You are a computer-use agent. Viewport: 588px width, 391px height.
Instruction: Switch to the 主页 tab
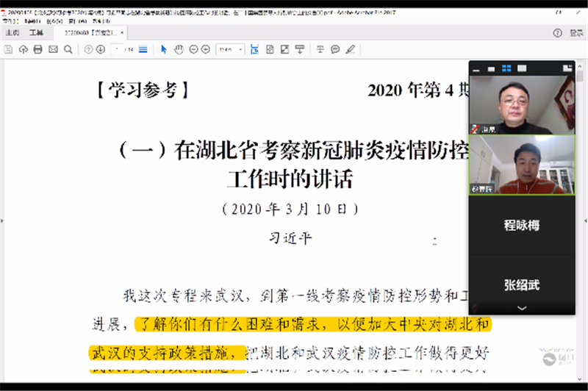coord(12,33)
